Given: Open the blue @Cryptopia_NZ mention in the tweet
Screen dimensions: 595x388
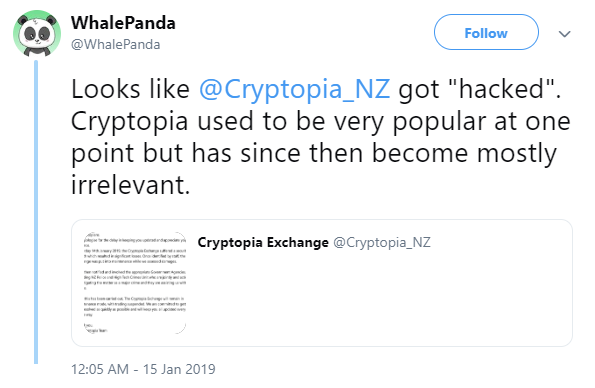Looking at the screenshot, I should coord(294,89).
